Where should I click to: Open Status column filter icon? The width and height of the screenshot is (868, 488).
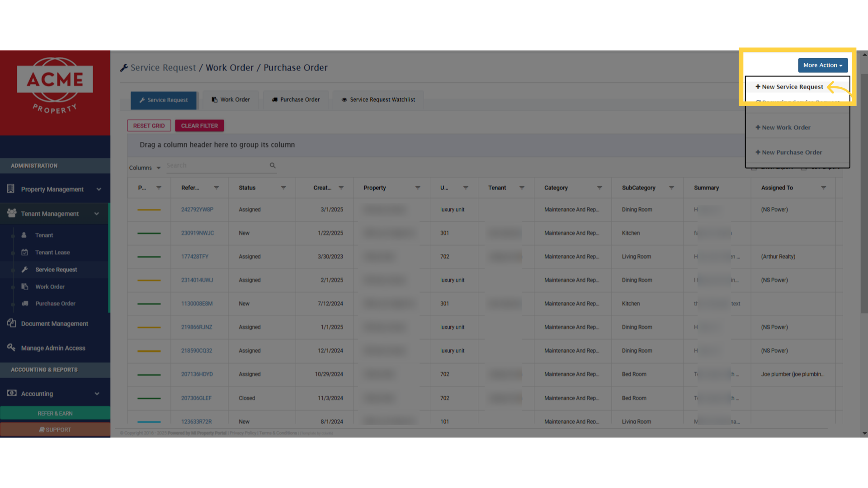pos(283,188)
